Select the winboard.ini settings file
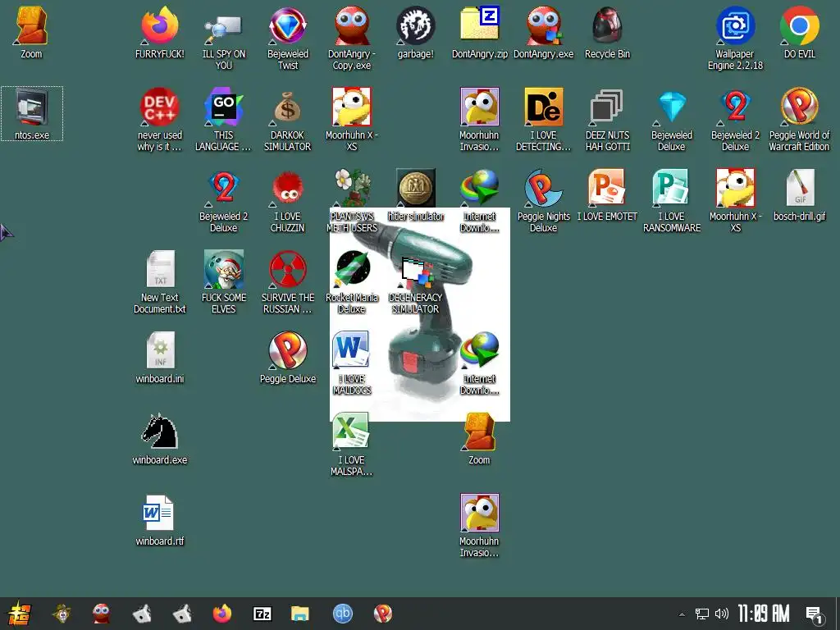Screen dimensions: 840x630 pos(160,358)
